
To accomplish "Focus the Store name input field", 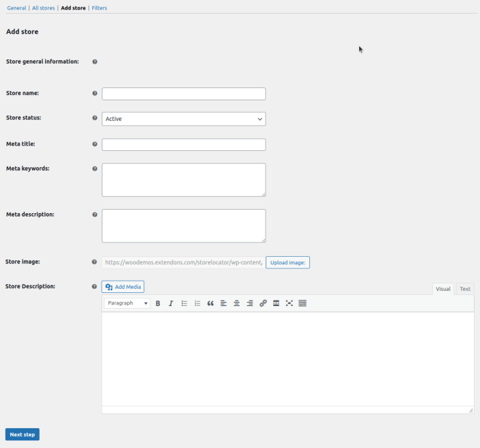I will point(184,94).
